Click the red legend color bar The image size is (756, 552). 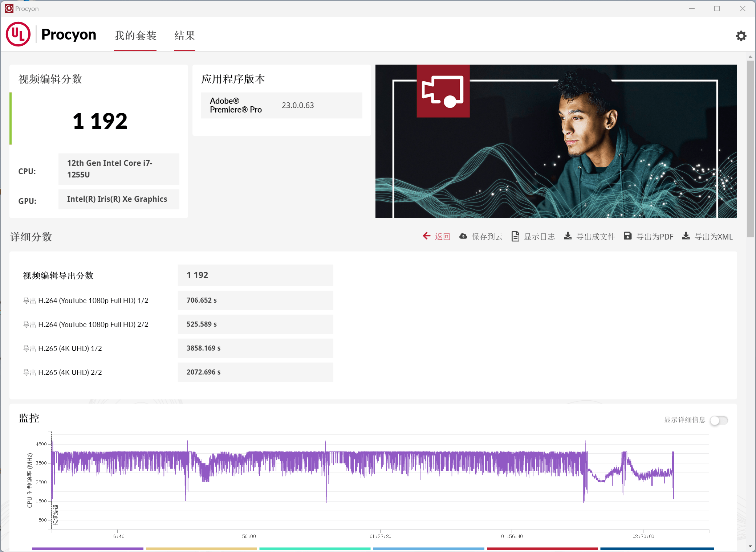[x=542, y=548]
